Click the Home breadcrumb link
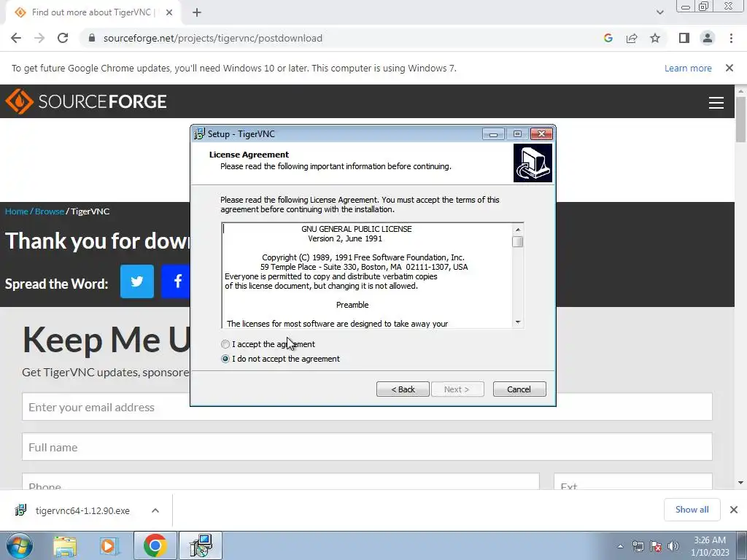Screen dimensions: 747x560 17,211
